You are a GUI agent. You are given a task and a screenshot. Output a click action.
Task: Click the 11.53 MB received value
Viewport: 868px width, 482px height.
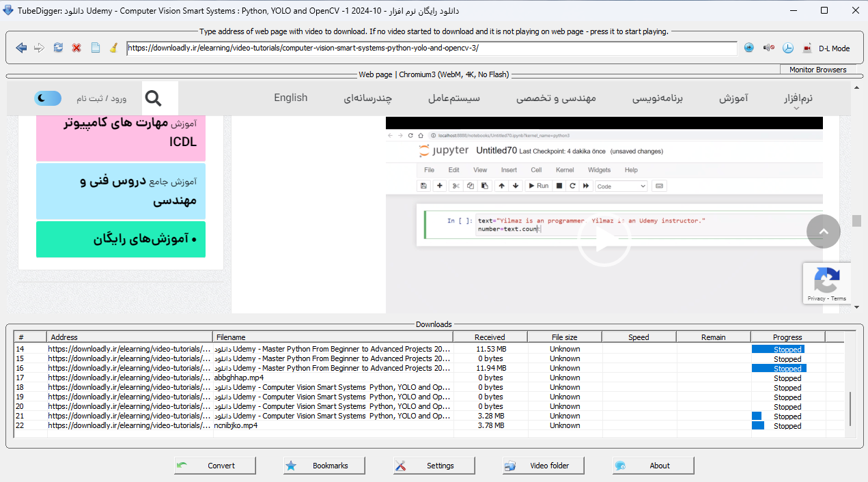[x=491, y=349]
